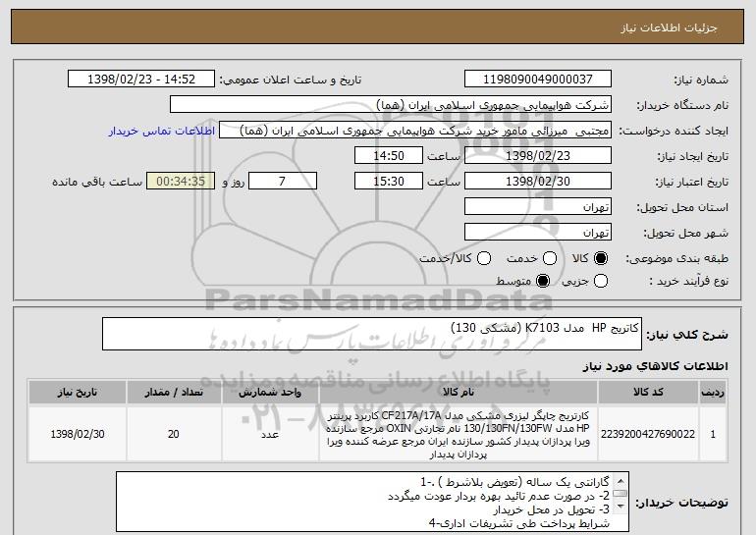
Task: Click the quantity cell 20
Action: click(x=174, y=434)
